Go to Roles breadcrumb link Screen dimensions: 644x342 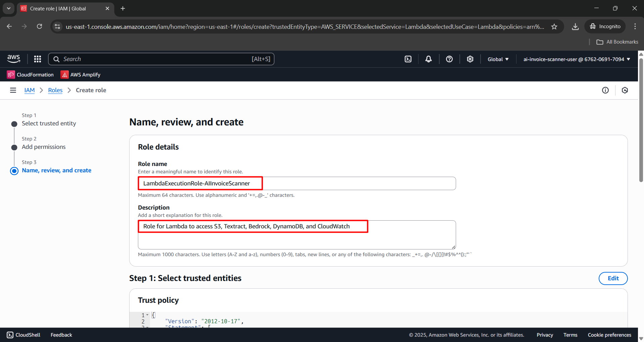tap(55, 90)
